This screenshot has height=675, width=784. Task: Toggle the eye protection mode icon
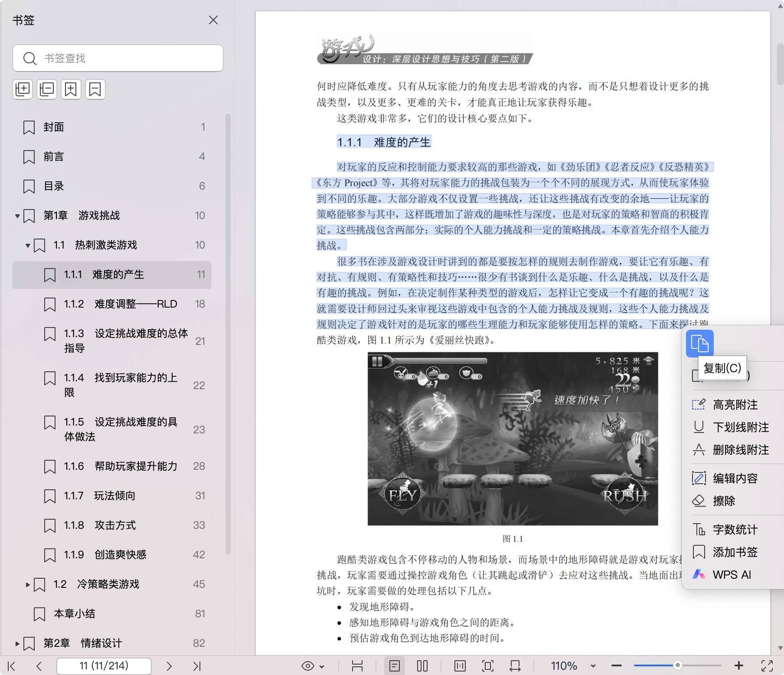(x=308, y=666)
